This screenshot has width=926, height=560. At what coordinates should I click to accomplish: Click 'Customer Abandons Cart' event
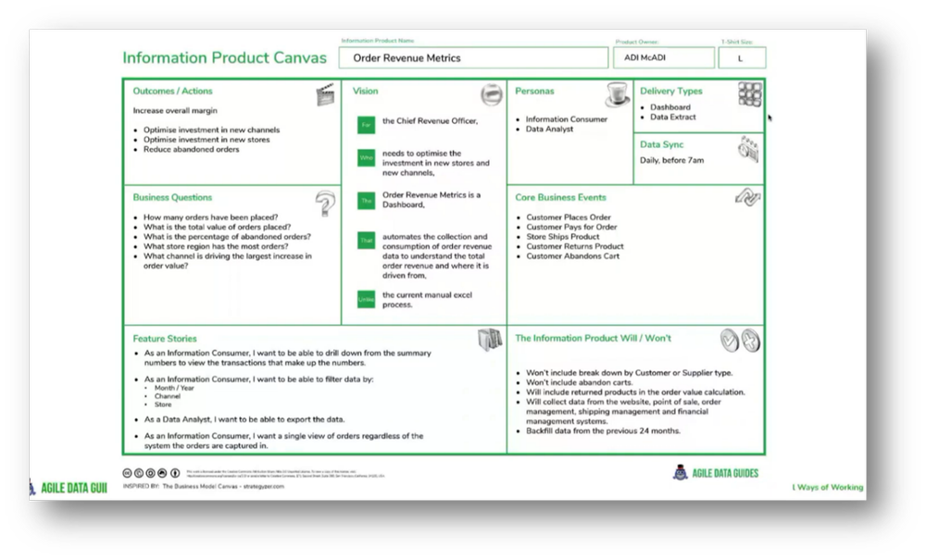pos(573,256)
